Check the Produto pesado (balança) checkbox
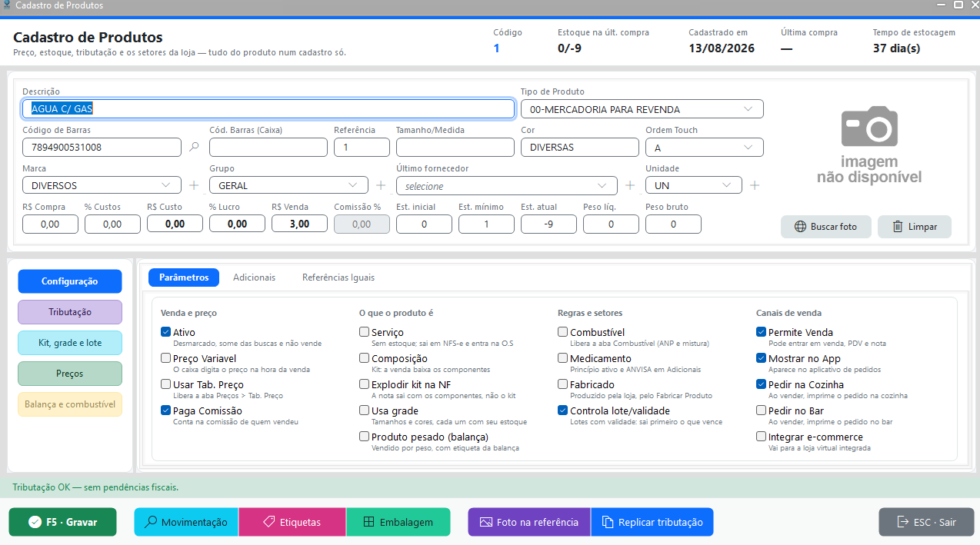This screenshot has width=980, height=545. point(365,437)
